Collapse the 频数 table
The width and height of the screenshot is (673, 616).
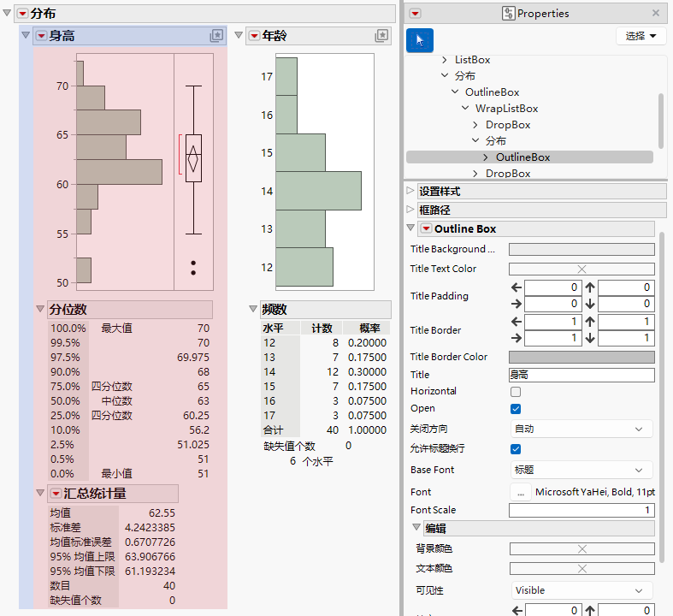pos(253,309)
